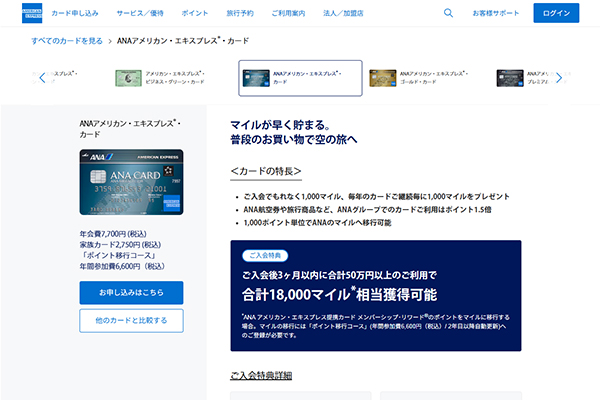Screen dimensions: 600x400
Task: Open the カード申し込み menu
Action: (x=75, y=13)
